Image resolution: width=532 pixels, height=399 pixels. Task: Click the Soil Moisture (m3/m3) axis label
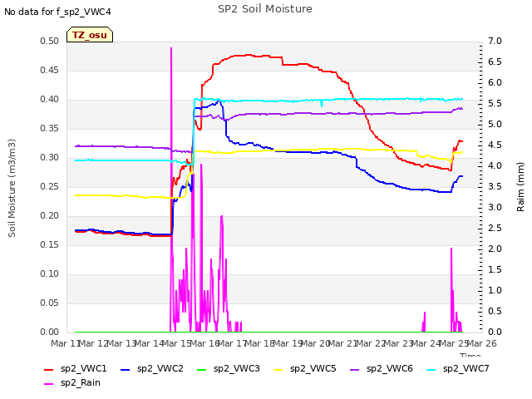tap(12, 188)
